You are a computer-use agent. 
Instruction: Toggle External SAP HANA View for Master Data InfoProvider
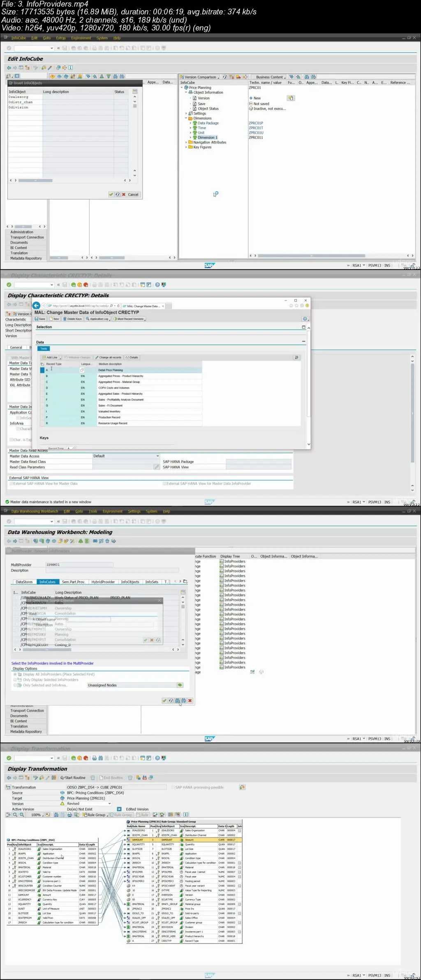pos(164,484)
